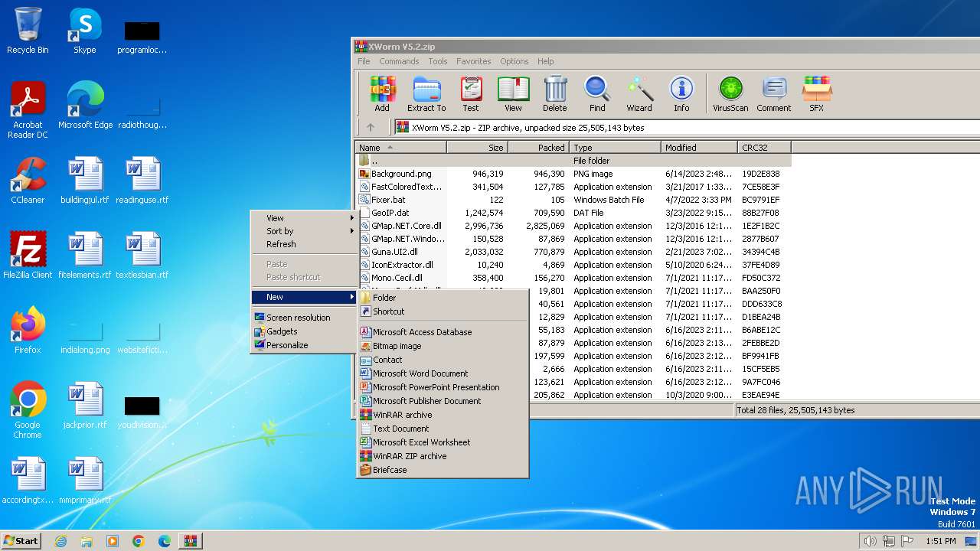
Task: Select the Microsoft Edge desktop shortcut
Action: [x=85, y=106]
